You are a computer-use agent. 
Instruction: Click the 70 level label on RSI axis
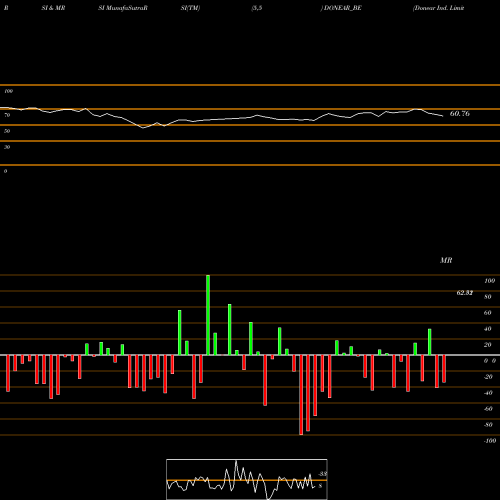click(x=7, y=115)
